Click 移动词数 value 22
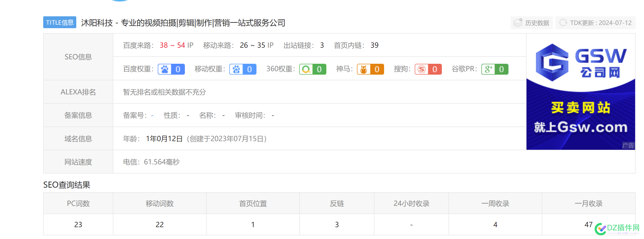The image size is (644, 239). (160, 224)
